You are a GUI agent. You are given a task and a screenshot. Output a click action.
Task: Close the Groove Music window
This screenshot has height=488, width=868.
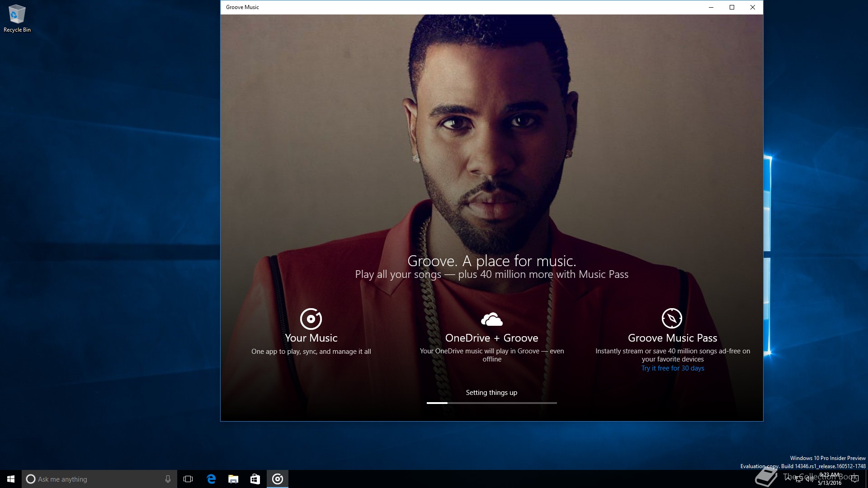(753, 7)
